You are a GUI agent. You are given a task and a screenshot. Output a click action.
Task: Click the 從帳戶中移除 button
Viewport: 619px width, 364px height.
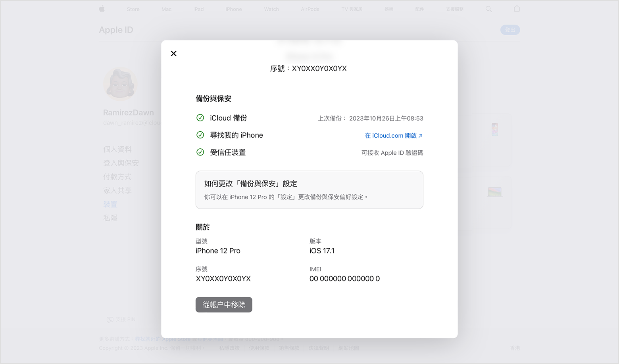pyautogui.click(x=224, y=305)
